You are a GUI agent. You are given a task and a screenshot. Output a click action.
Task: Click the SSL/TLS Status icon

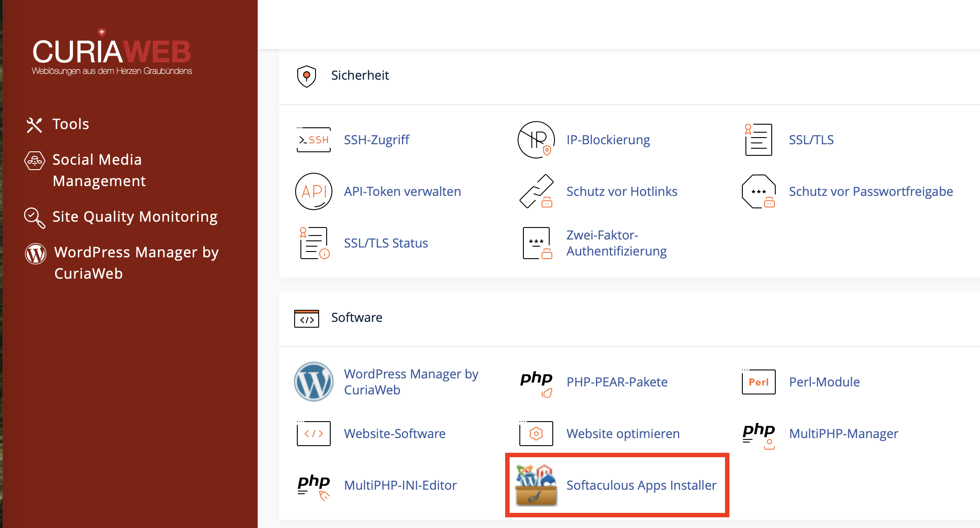click(314, 243)
